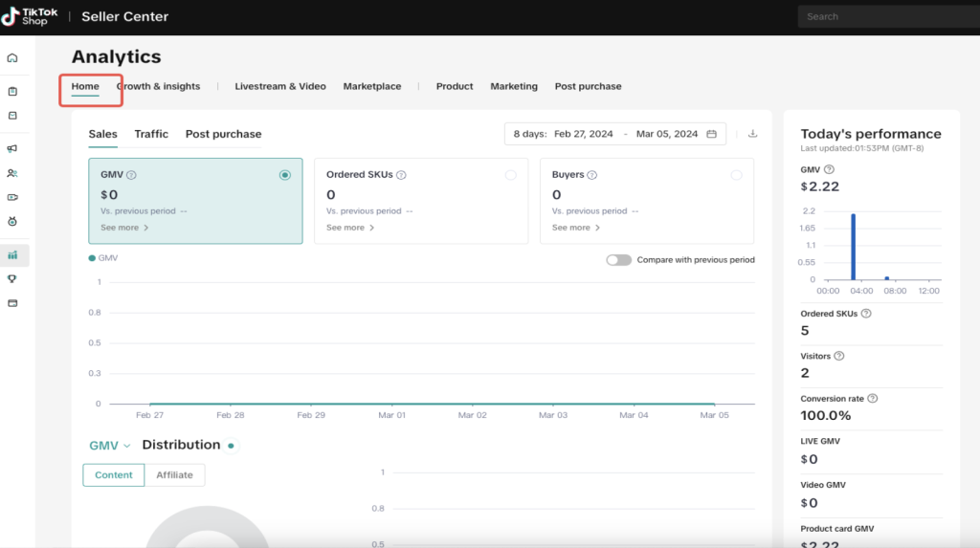Select the Ordered SKUs radio button

pyautogui.click(x=510, y=175)
